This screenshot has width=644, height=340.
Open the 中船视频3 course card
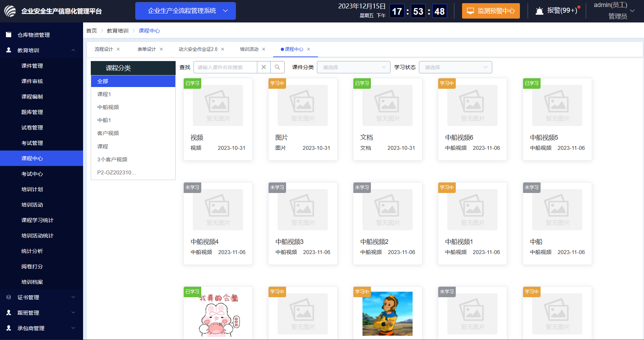303,224
